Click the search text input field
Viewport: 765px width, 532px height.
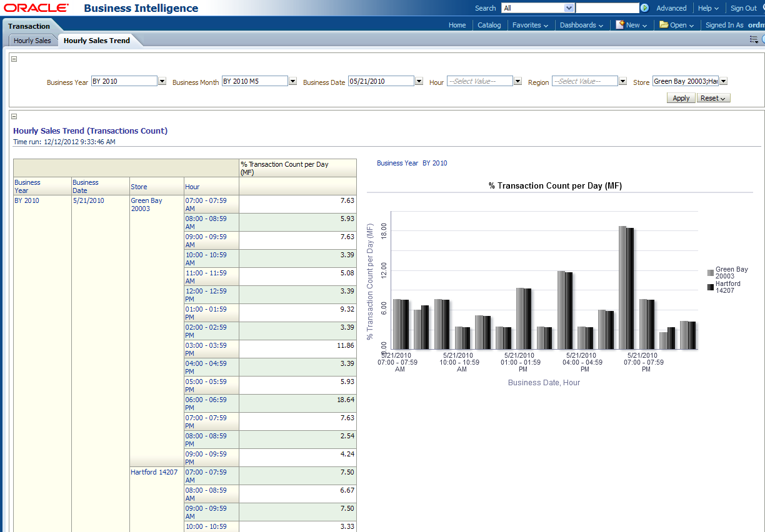607,8
